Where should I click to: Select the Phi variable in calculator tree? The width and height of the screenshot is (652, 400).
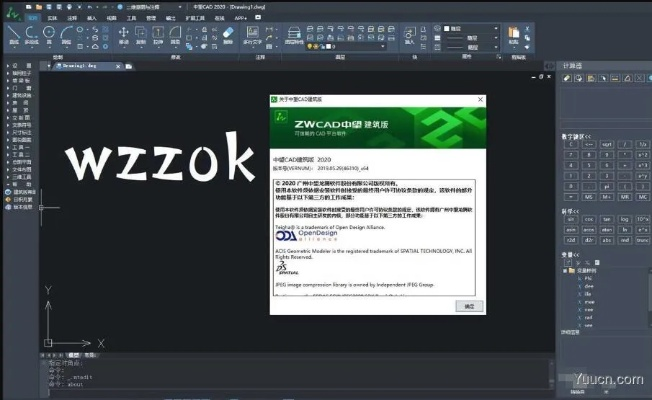click(588, 278)
